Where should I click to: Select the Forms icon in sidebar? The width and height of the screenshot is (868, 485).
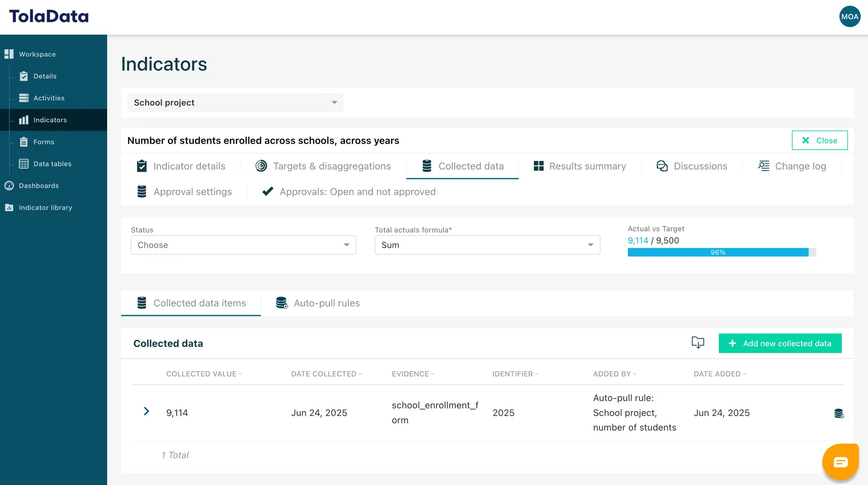point(24,141)
